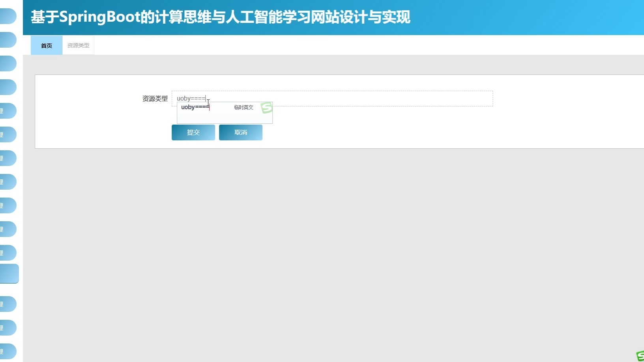Toggle 临时英文 input mode in the IME popup
This screenshot has width=644, height=362.
coord(243,107)
